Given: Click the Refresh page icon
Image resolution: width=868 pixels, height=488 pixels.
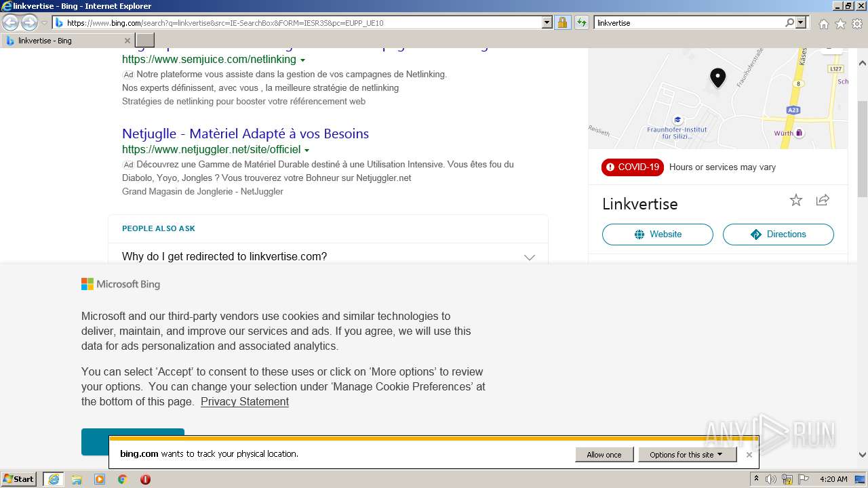Looking at the screenshot, I should 581,22.
